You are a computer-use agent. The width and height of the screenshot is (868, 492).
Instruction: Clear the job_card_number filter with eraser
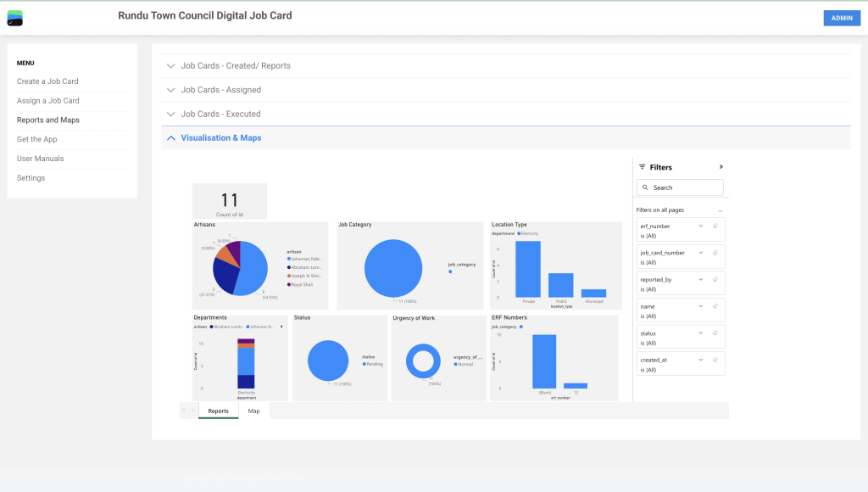click(x=715, y=253)
